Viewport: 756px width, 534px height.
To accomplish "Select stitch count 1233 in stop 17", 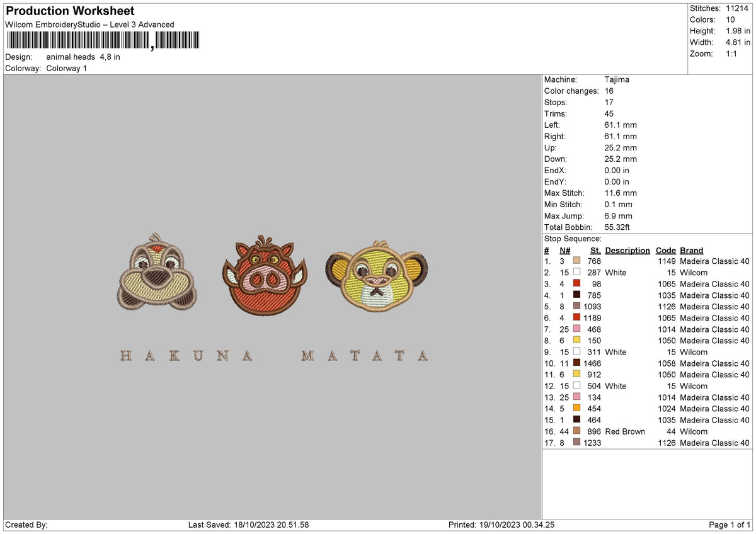I will tap(592, 443).
